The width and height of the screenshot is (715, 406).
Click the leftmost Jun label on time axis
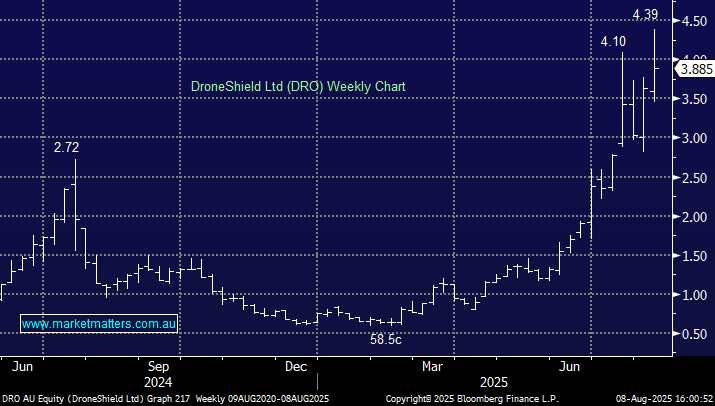coord(22,366)
